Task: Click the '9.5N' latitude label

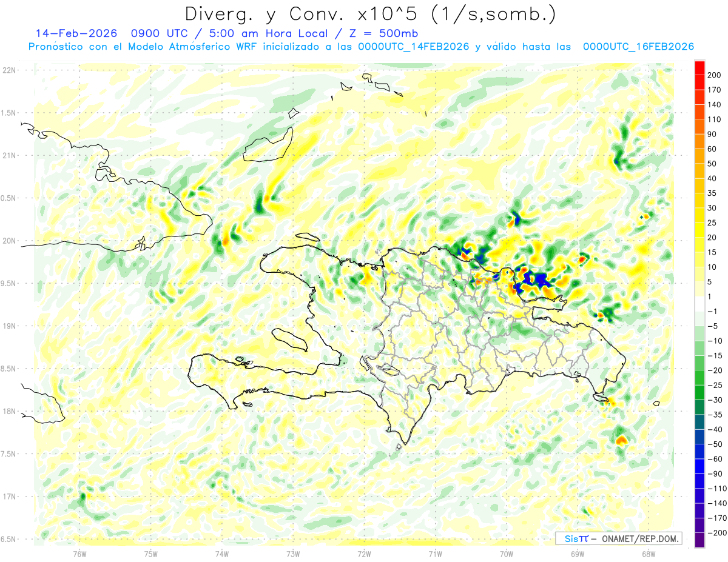Action: point(8,283)
